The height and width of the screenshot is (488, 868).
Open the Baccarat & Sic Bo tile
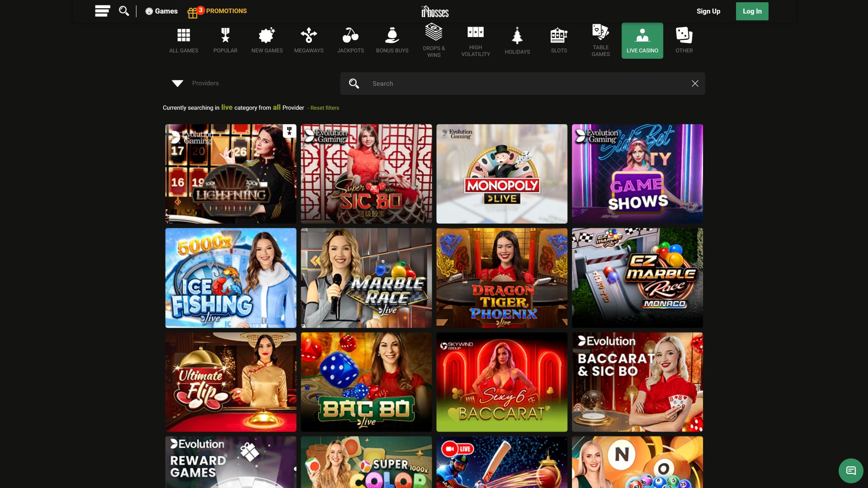tap(637, 382)
